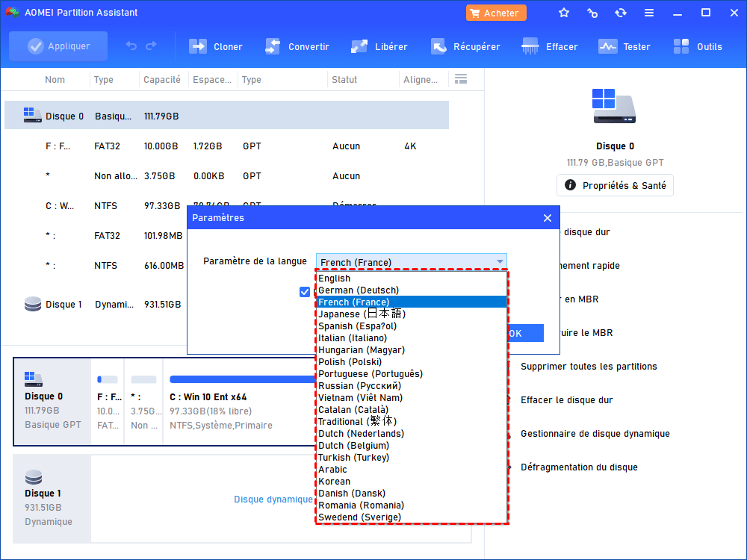Open Gestionnaire de disque dynamique
747x560 pixels.
[x=595, y=433]
